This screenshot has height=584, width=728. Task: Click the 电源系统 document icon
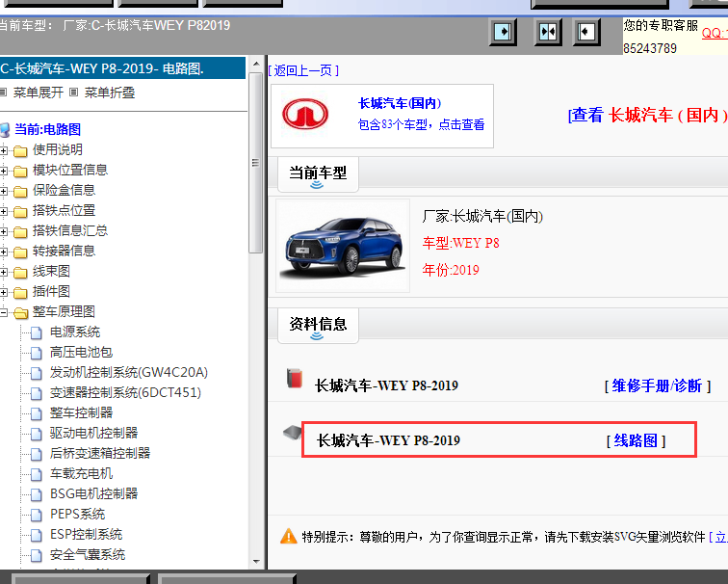click(37, 332)
